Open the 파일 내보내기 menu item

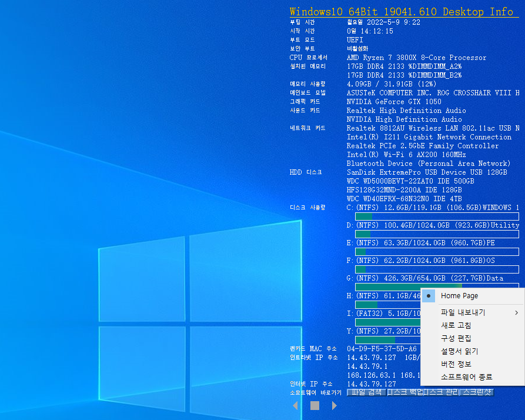[x=473, y=312]
